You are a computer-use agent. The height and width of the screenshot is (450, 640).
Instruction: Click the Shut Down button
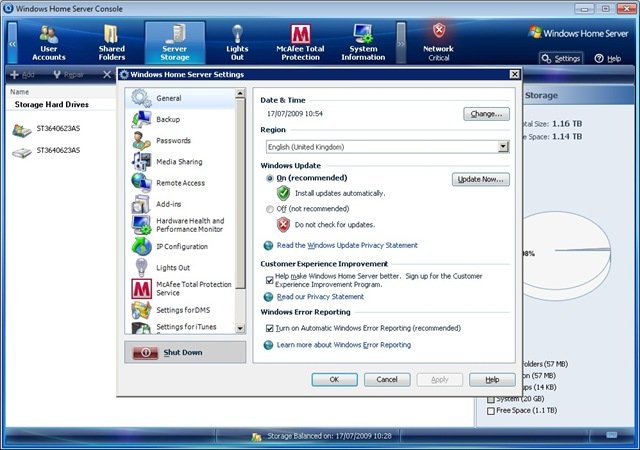click(x=185, y=352)
